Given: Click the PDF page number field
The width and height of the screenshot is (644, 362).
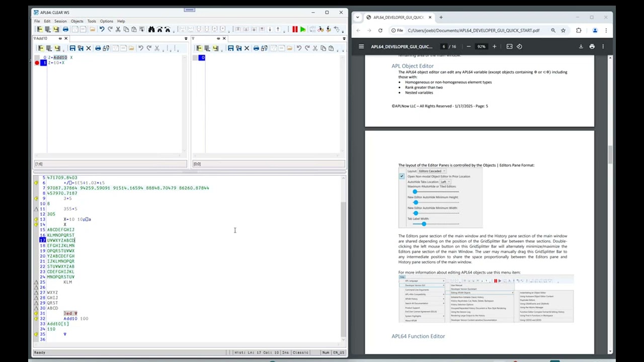Looking at the screenshot, I should [x=444, y=46].
